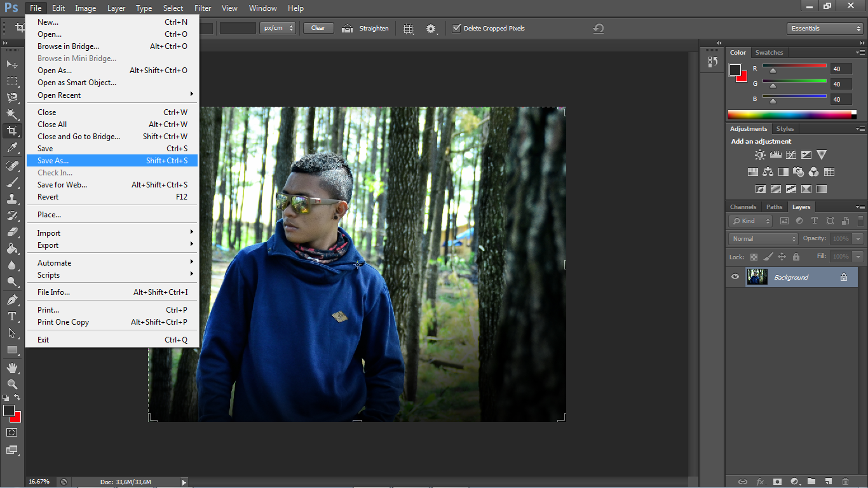868x488 pixels.
Task: Select the Magic Wand tool
Action: [12, 114]
